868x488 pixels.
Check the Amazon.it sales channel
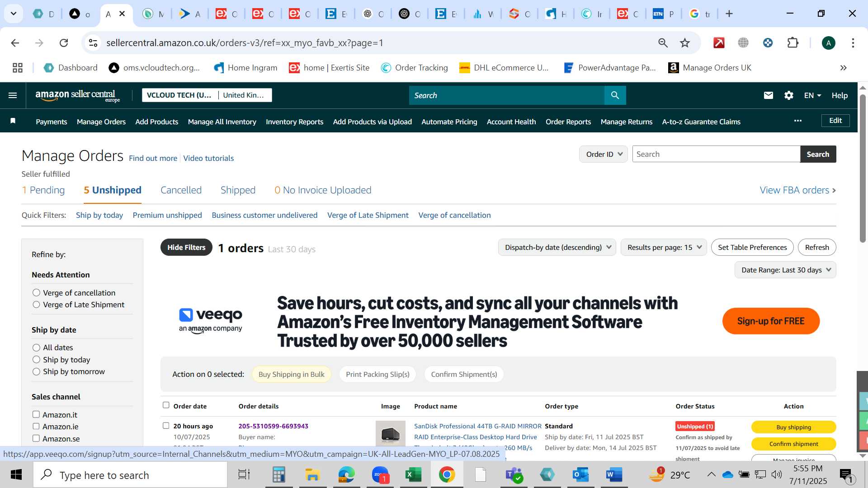tap(36, 414)
